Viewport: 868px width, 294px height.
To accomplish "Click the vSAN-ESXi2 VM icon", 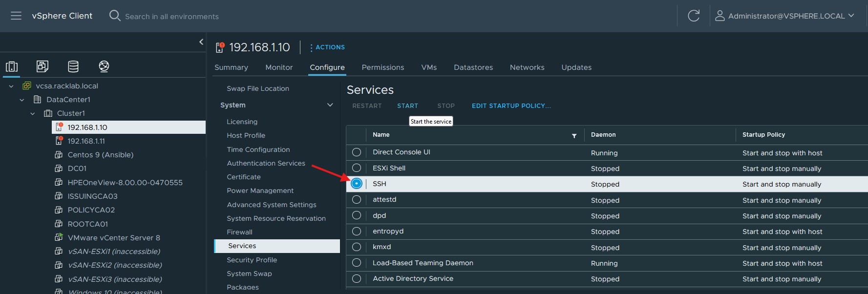I will click(59, 265).
